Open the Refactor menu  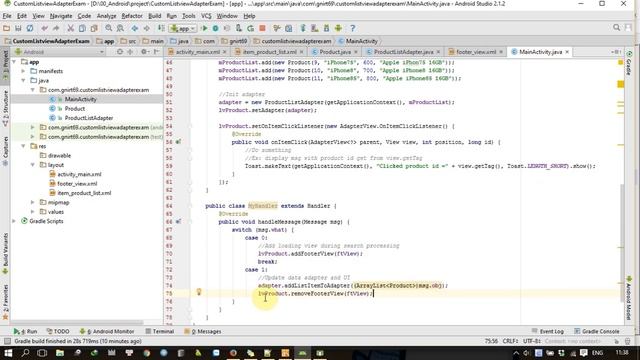pyautogui.click(x=132, y=16)
